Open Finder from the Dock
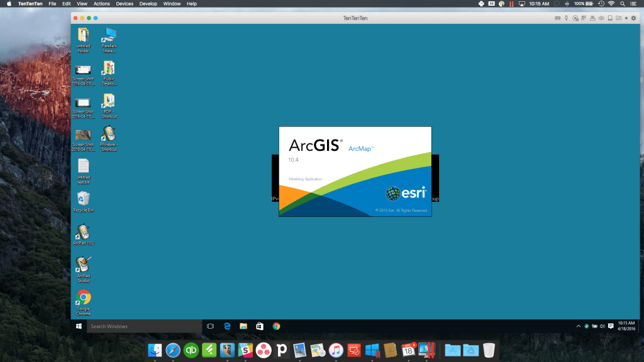644x362 pixels. [155, 350]
